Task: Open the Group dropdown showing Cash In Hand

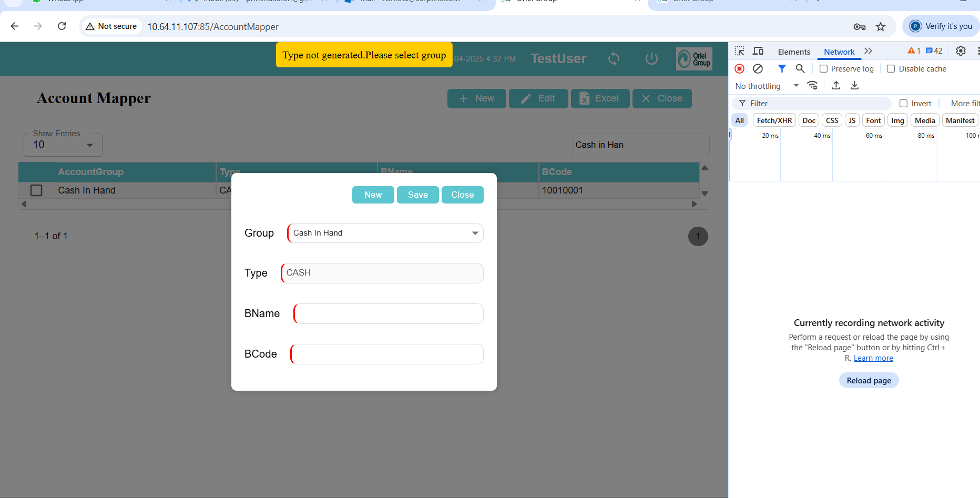Action: click(x=385, y=233)
